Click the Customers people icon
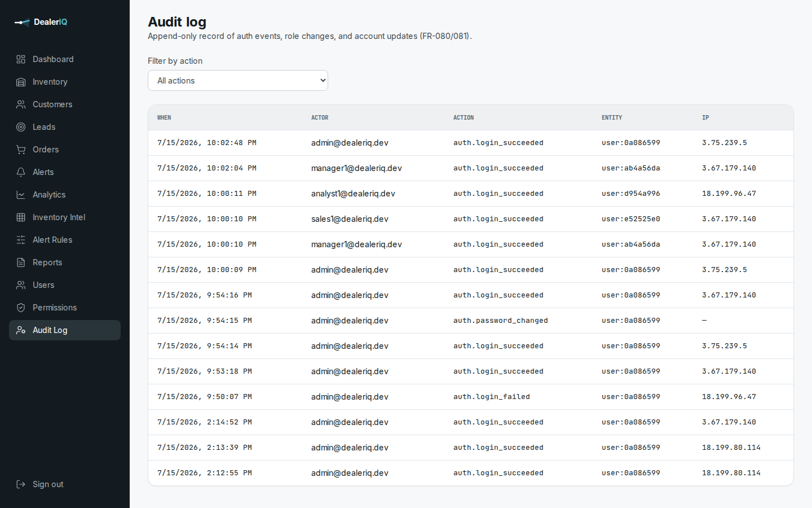Screen dimensions: 812x508 (x=21, y=104)
